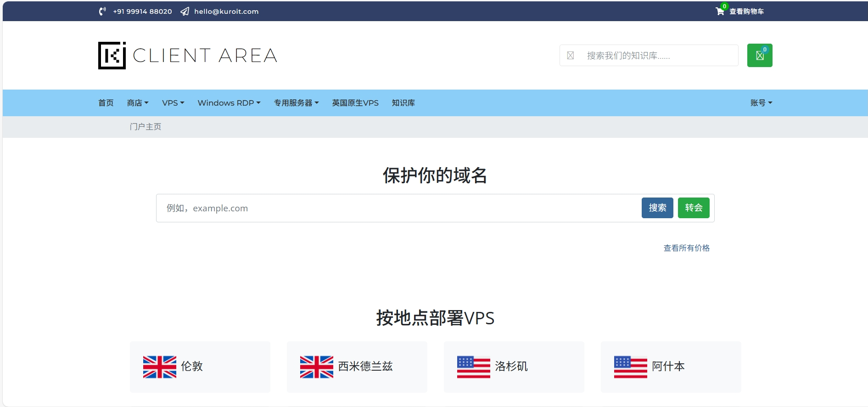Click the US flag beside 阿什本
The height and width of the screenshot is (407, 868).
click(x=630, y=367)
